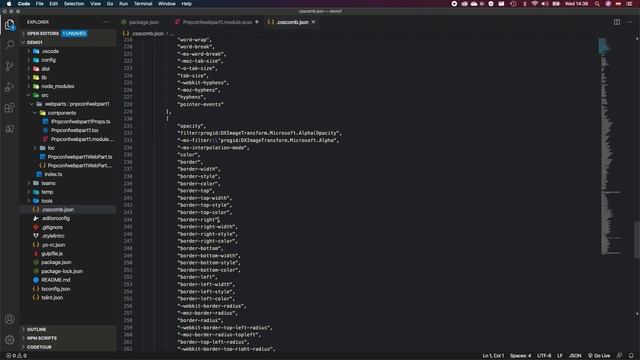This screenshot has height=360, width=640.
Task: Open the Wi-Fi menu bar icon
Action: pos(534,4)
